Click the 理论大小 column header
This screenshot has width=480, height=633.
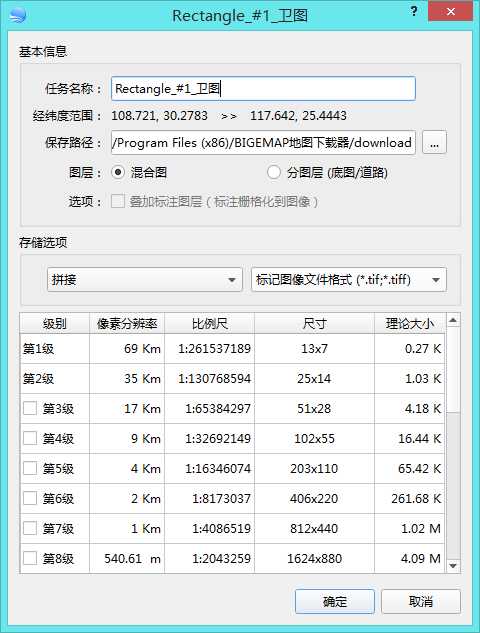click(409, 323)
